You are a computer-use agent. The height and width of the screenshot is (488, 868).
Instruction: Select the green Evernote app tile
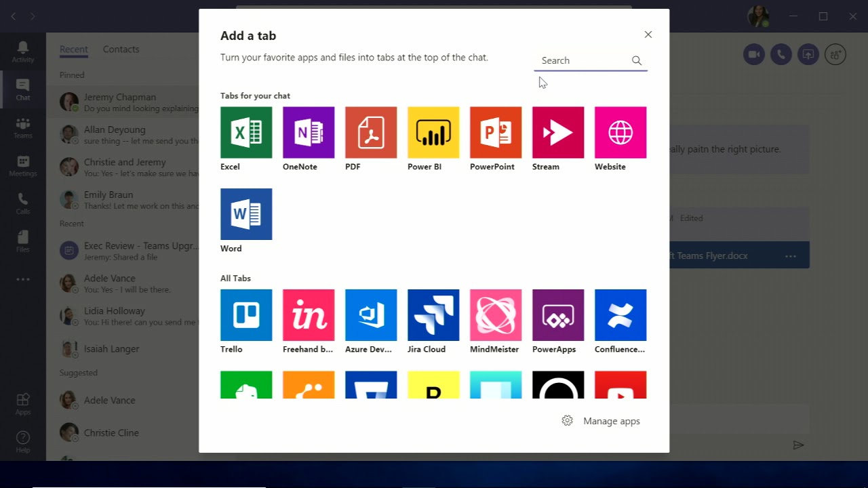246,385
